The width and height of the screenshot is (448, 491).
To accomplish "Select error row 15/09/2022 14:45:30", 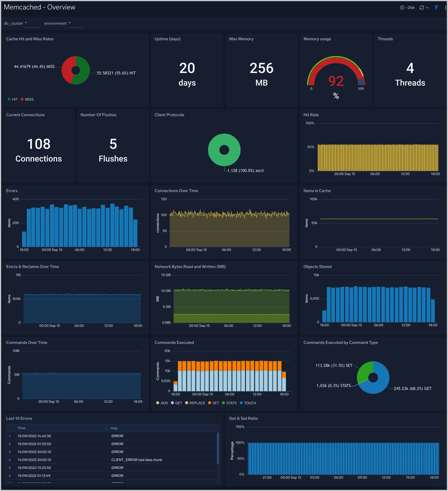I will [x=111, y=436].
